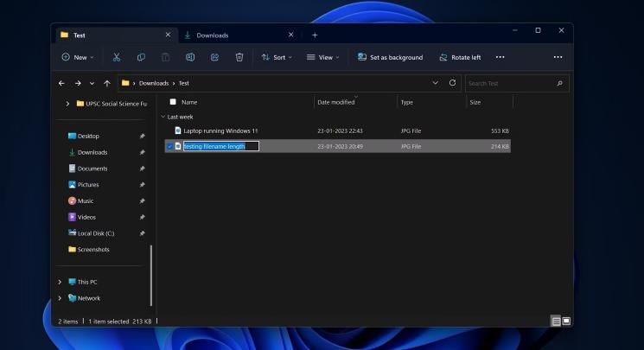Open Videos in quick access
This screenshot has height=350, width=644.
pos(86,217)
